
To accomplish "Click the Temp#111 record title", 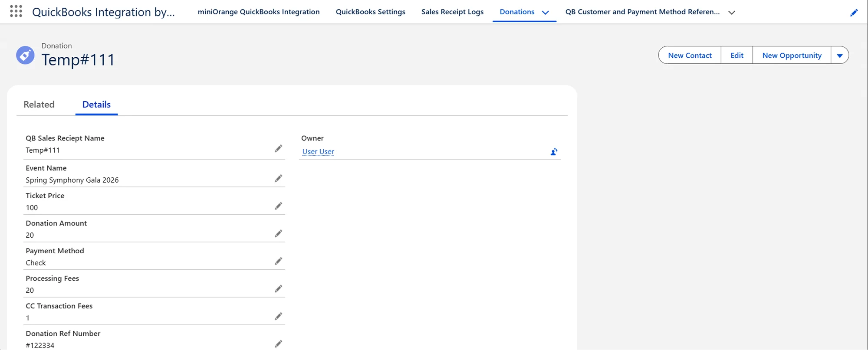I will coord(78,59).
